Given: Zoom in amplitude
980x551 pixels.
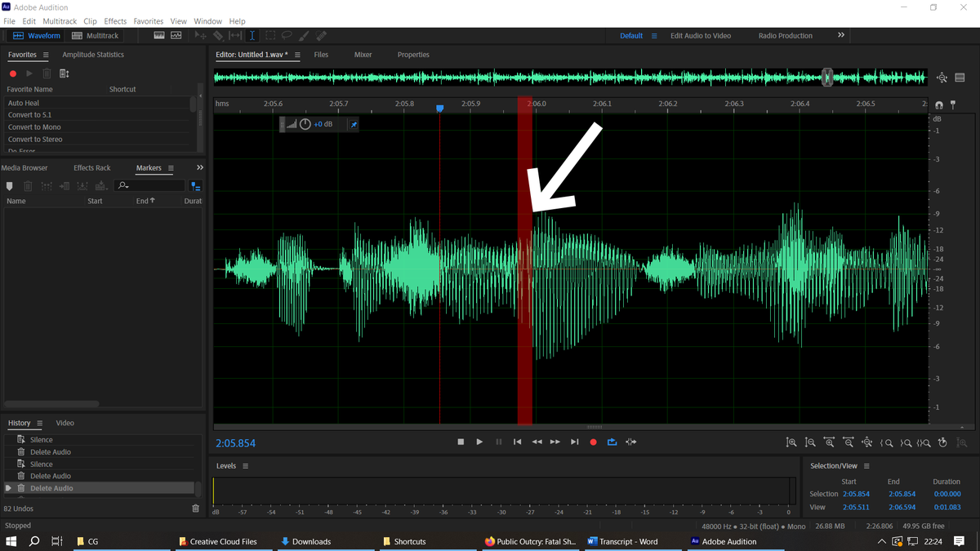Looking at the screenshot, I should pyautogui.click(x=791, y=442).
